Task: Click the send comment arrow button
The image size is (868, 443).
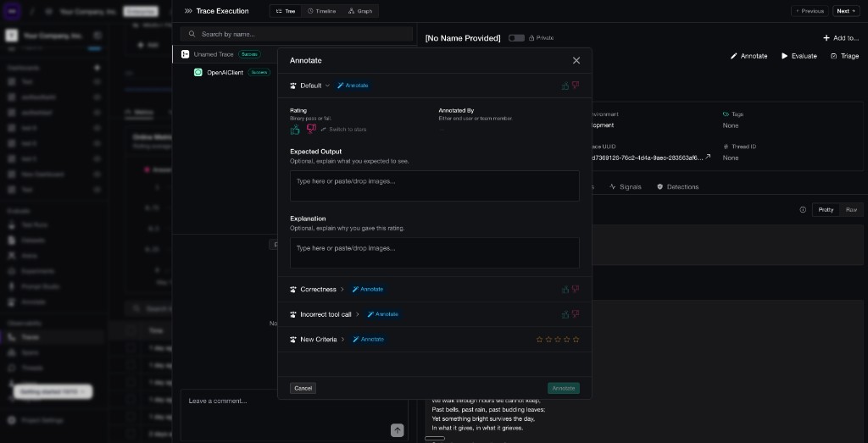Action: point(397,430)
